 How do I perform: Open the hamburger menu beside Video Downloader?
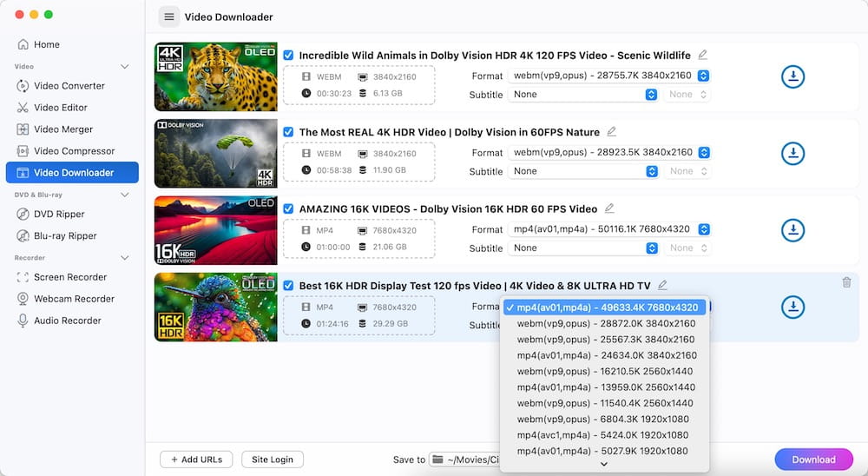coord(169,17)
